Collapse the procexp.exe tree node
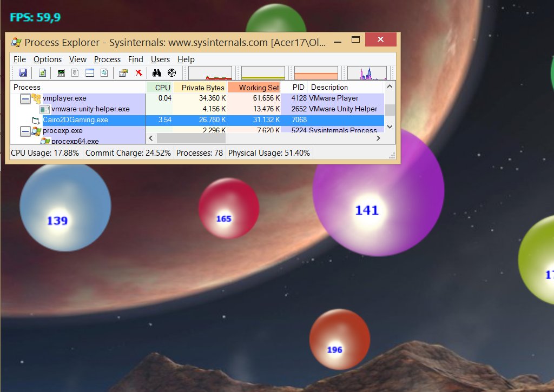This screenshot has width=554, height=392. (x=25, y=131)
